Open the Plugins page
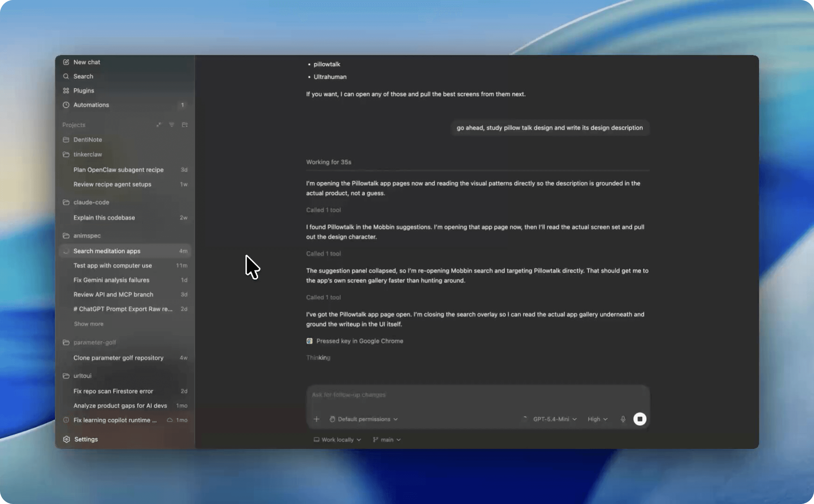The height and width of the screenshot is (504, 814). (x=83, y=91)
